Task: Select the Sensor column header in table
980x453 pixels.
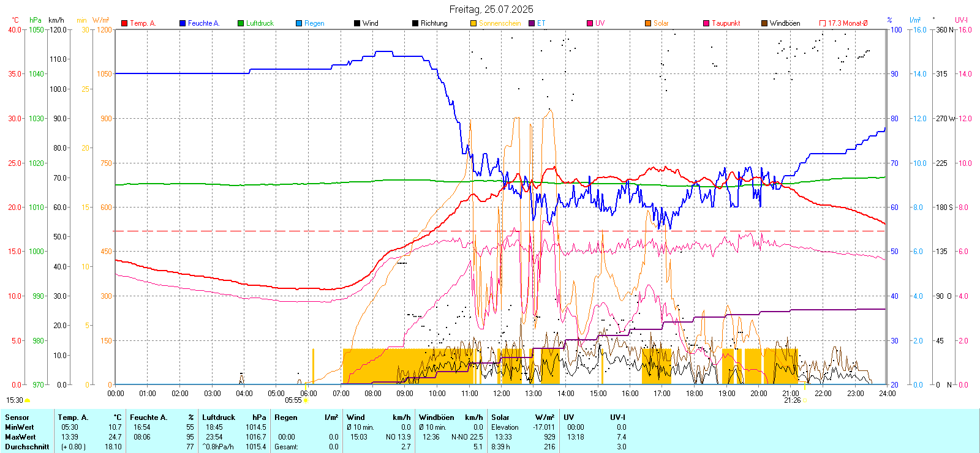Action: [x=17, y=417]
